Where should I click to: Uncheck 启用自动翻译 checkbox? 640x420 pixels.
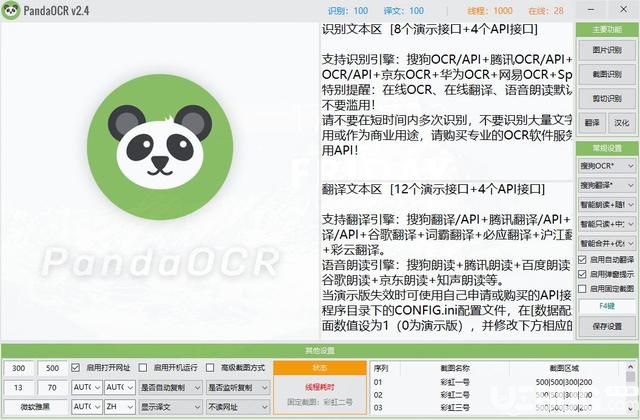pyautogui.click(x=582, y=260)
